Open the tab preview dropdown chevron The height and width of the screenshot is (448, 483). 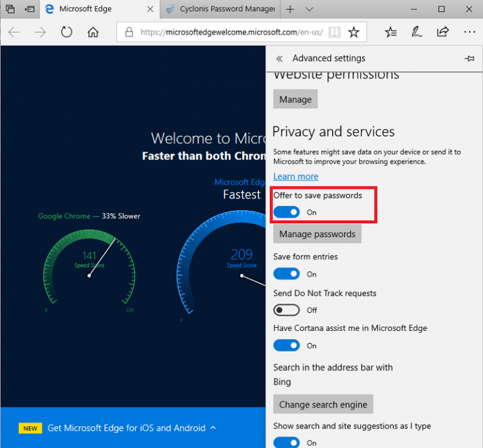pyautogui.click(x=309, y=9)
